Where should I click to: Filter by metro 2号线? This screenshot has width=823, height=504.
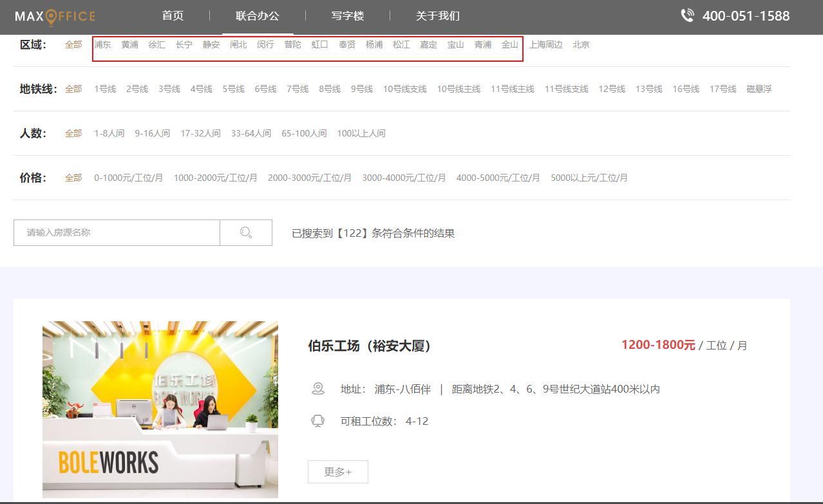point(137,89)
